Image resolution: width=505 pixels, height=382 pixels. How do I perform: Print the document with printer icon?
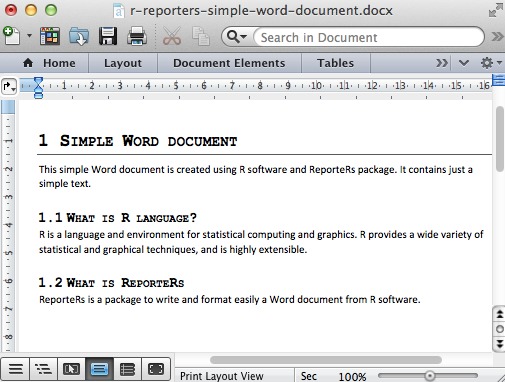pyautogui.click(x=137, y=36)
